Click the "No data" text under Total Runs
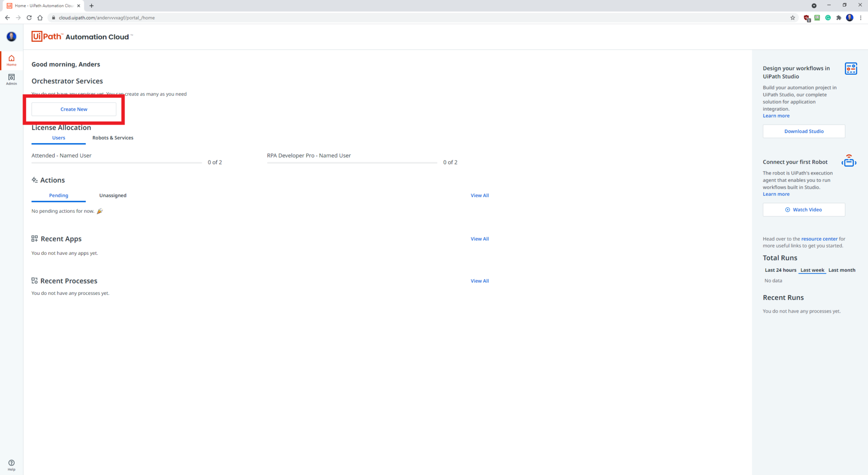The image size is (868, 475). coord(773,280)
